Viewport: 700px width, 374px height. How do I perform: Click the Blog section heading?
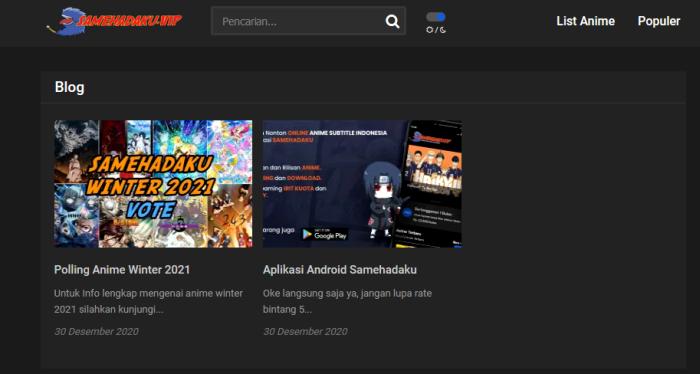(x=69, y=87)
